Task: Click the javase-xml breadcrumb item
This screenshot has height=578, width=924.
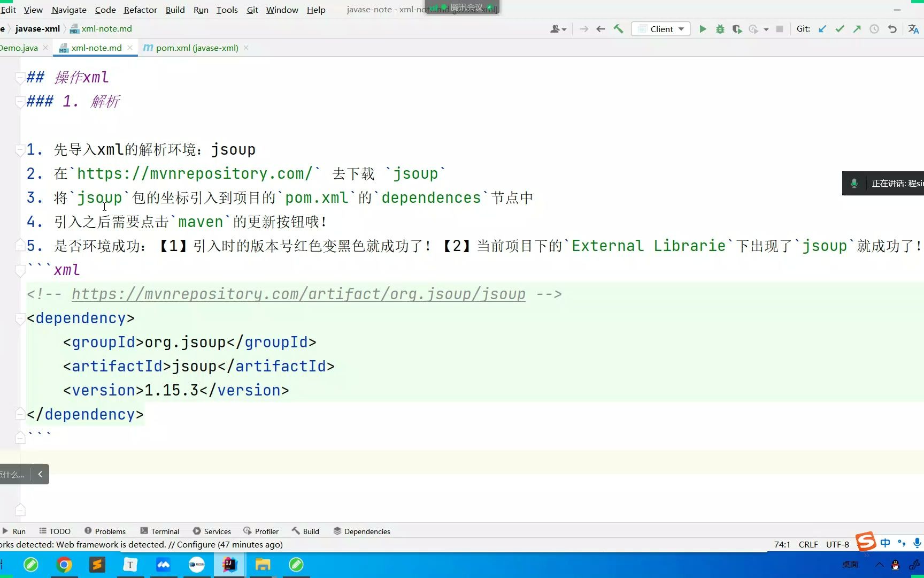Action: pyautogui.click(x=37, y=28)
